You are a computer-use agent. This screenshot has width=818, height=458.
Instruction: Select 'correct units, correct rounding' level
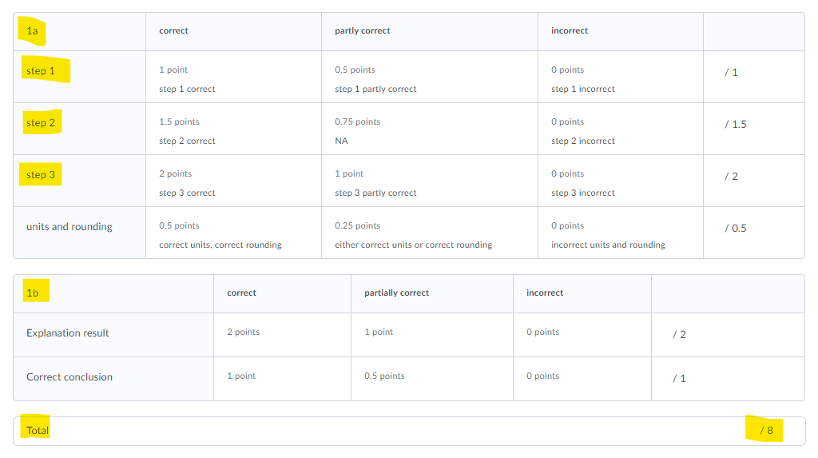[233, 234]
